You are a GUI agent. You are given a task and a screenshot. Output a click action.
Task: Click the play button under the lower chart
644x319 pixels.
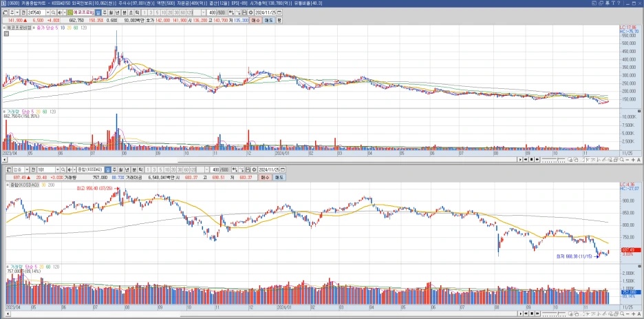coord(520,314)
